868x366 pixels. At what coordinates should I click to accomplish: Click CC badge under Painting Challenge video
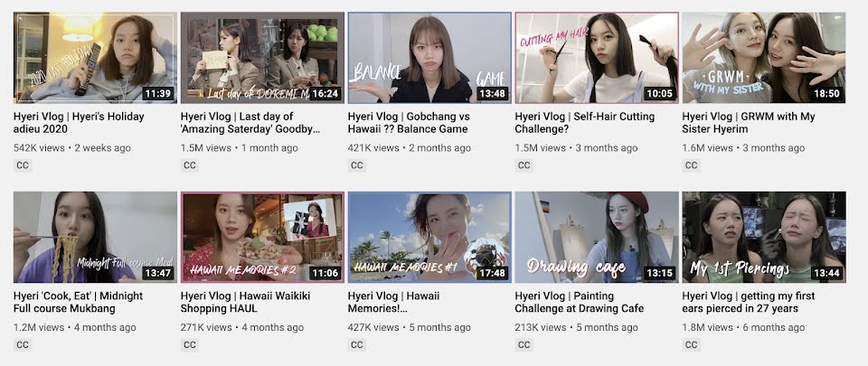tap(524, 345)
